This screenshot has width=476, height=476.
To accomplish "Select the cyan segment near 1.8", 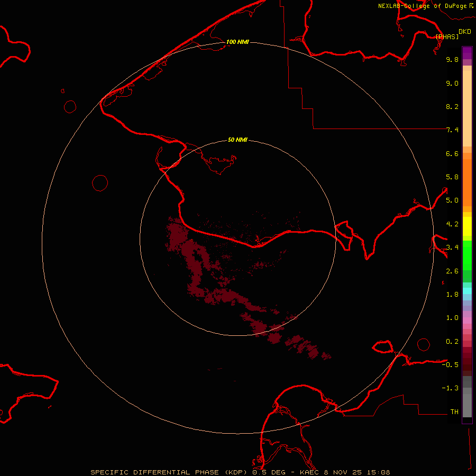I will [467, 290].
